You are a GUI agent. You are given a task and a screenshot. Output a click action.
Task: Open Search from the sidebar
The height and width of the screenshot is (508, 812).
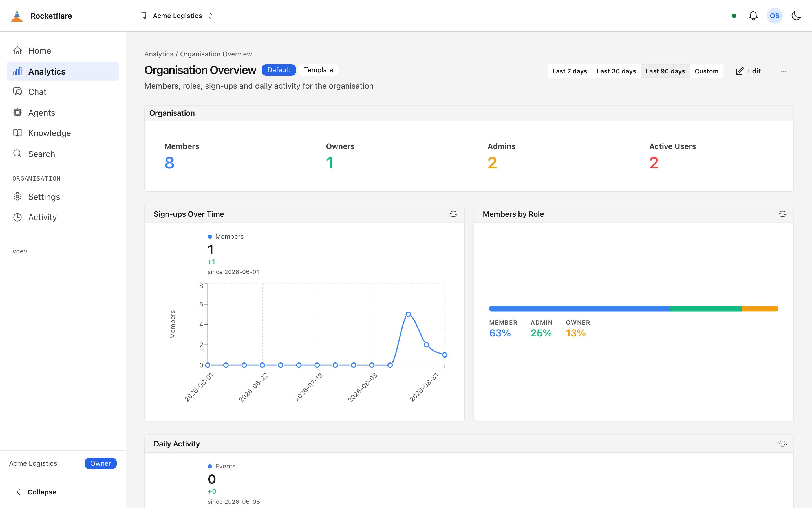[63, 154]
